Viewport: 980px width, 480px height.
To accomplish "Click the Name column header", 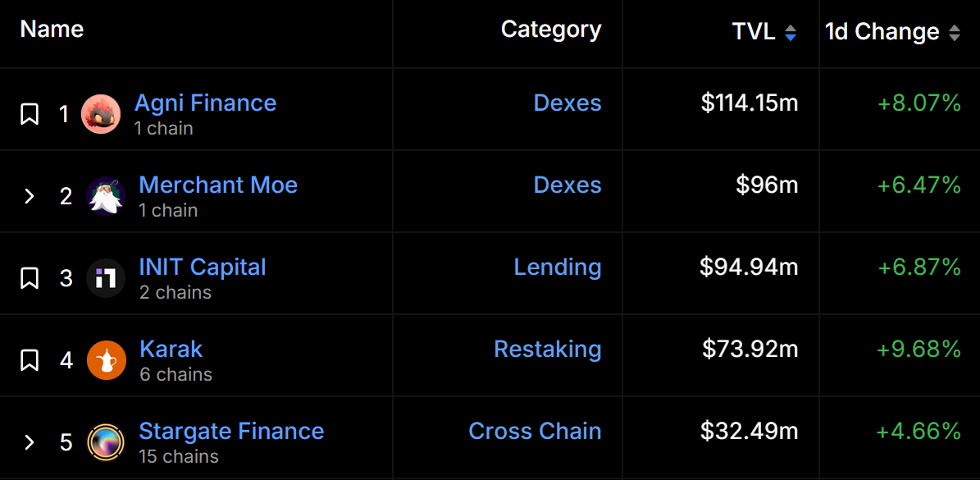I will pyautogui.click(x=52, y=29).
